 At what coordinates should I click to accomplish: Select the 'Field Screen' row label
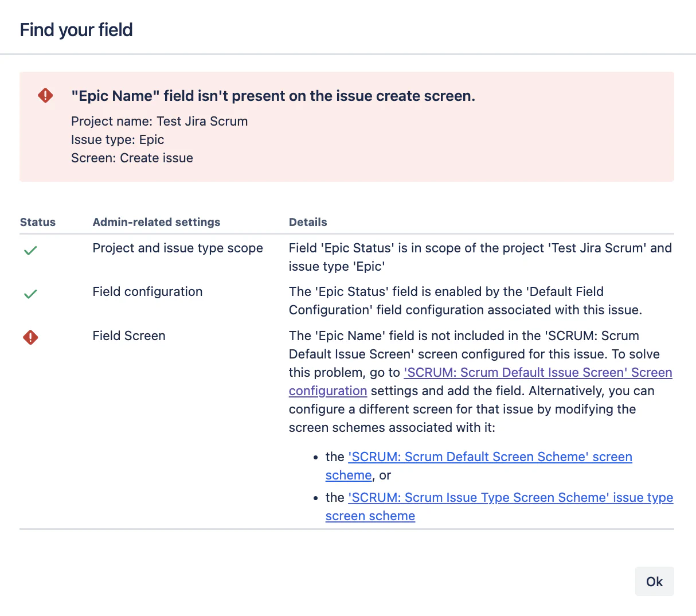click(129, 336)
